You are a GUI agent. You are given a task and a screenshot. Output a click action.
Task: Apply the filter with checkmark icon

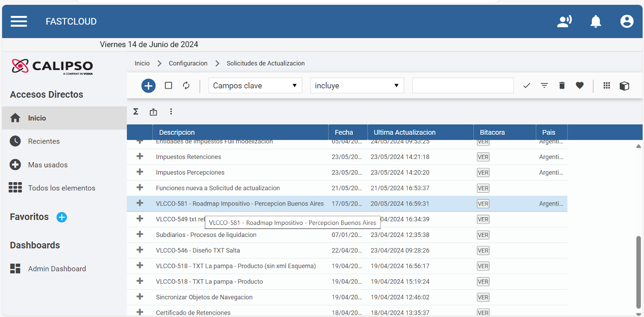tap(526, 86)
